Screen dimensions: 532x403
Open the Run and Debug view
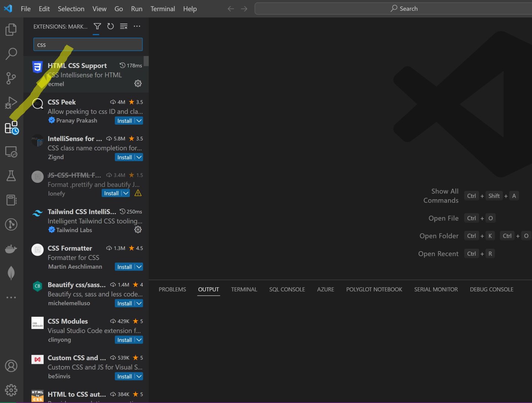click(11, 103)
